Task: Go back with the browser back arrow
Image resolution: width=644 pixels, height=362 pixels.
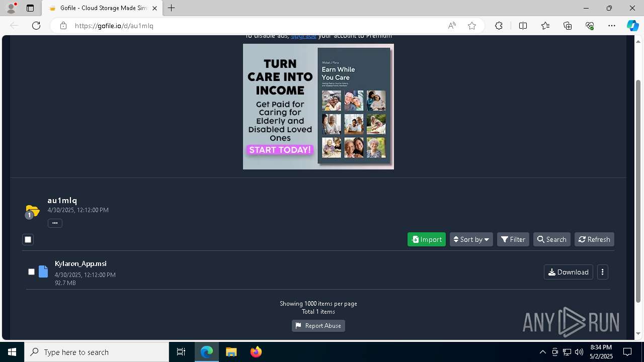Action: click(x=14, y=26)
